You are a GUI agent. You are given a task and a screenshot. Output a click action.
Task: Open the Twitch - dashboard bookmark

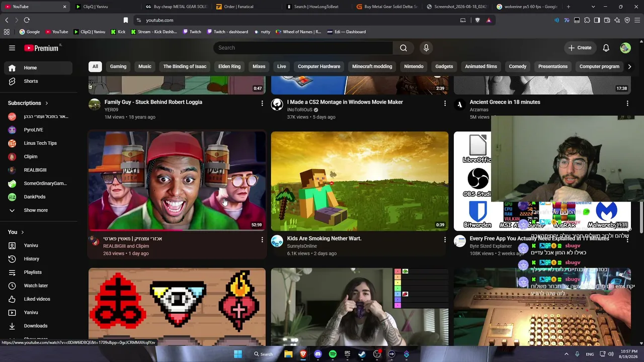pyautogui.click(x=227, y=32)
